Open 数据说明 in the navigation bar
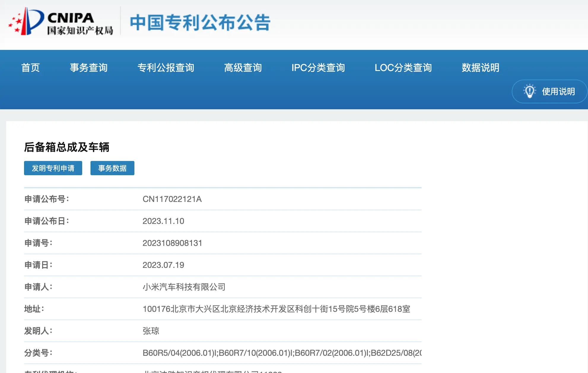Screen dimensions: 588x373 click(481, 68)
